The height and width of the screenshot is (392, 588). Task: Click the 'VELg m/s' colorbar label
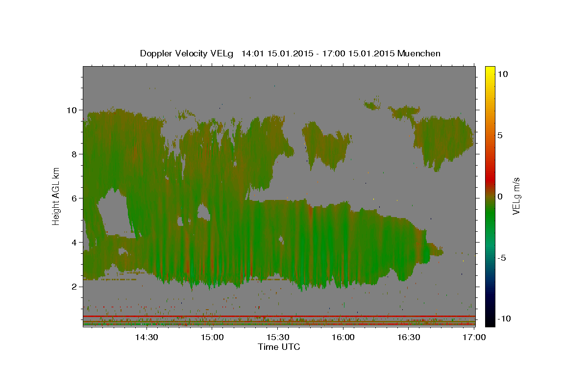pyautogui.click(x=516, y=196)
